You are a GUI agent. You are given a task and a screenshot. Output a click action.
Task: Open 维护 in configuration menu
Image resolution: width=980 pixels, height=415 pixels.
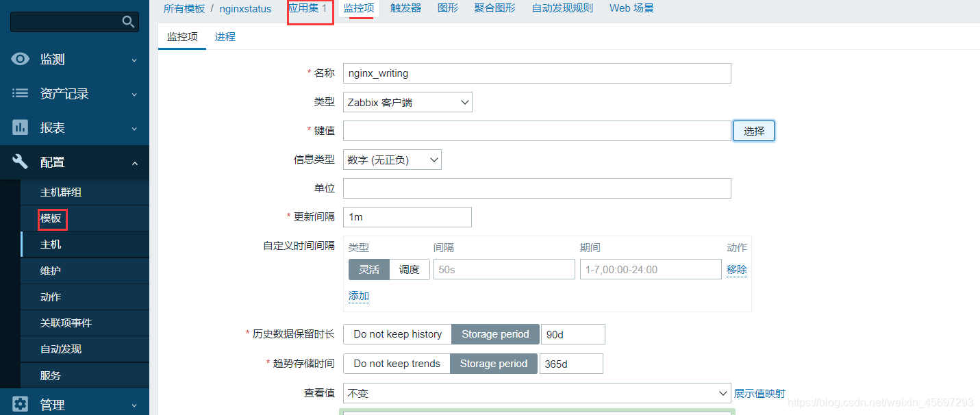tap(51, 271)
